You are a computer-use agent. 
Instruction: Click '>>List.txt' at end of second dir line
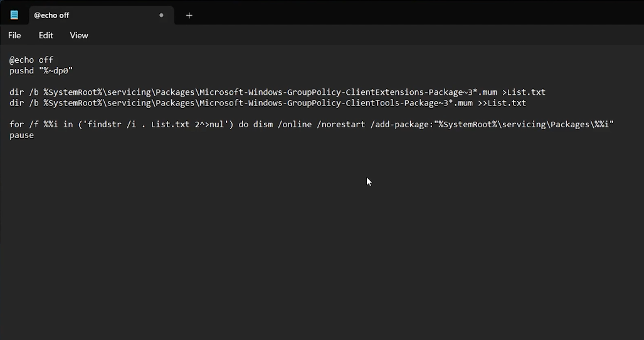(x=502, y=103)
